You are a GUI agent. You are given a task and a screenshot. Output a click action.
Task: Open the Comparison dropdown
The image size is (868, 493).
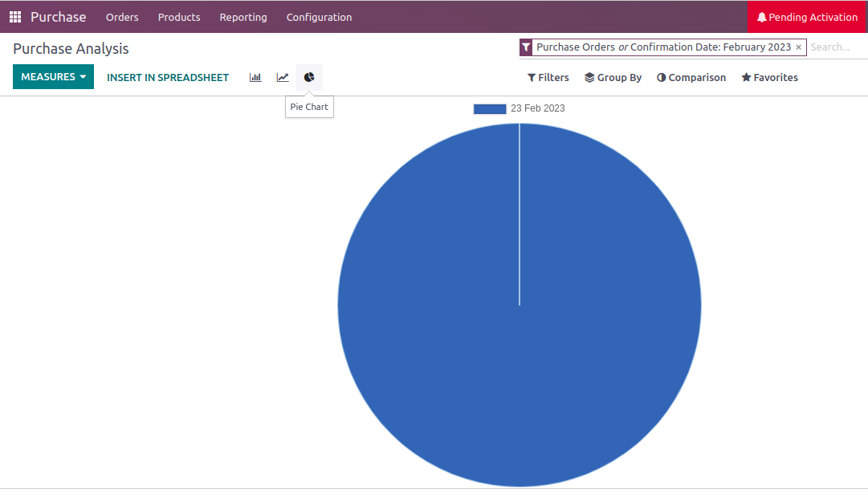(691, 78)
